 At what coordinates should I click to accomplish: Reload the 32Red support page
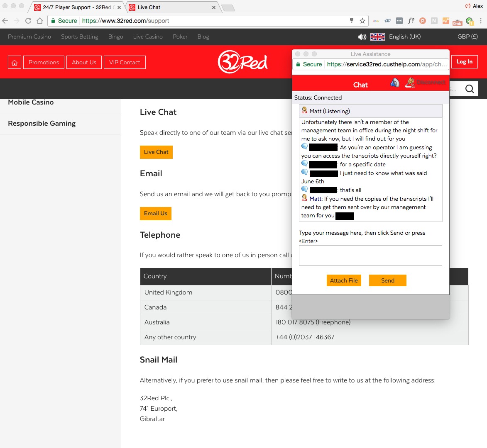click(28, 21)
